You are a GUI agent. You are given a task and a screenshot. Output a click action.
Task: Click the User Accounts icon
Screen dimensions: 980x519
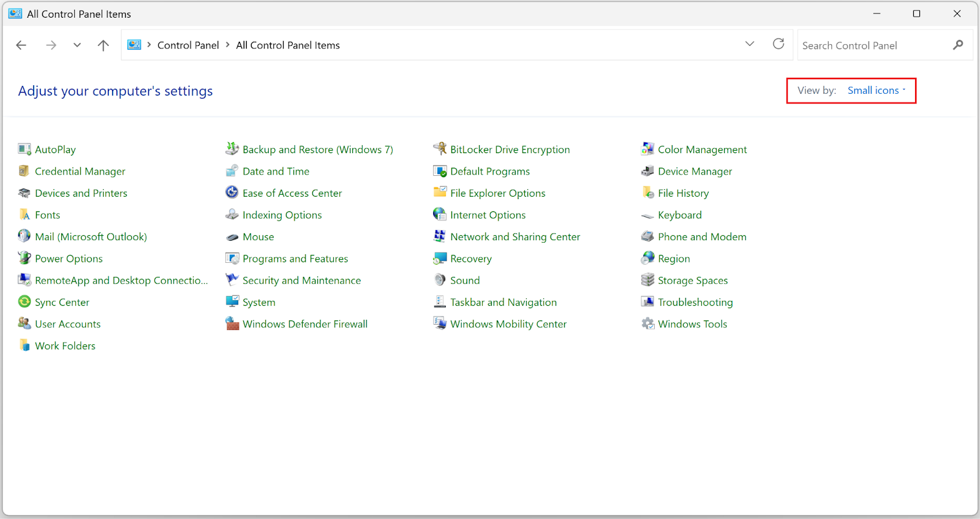24,324
